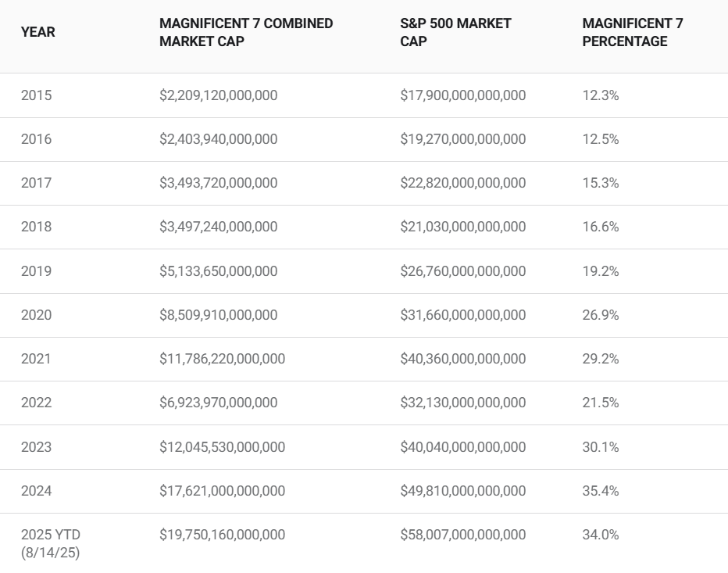This screenshot has height=573, width=728.
Task: Click the 12.3% percentage value
Action: click(601, 95)
